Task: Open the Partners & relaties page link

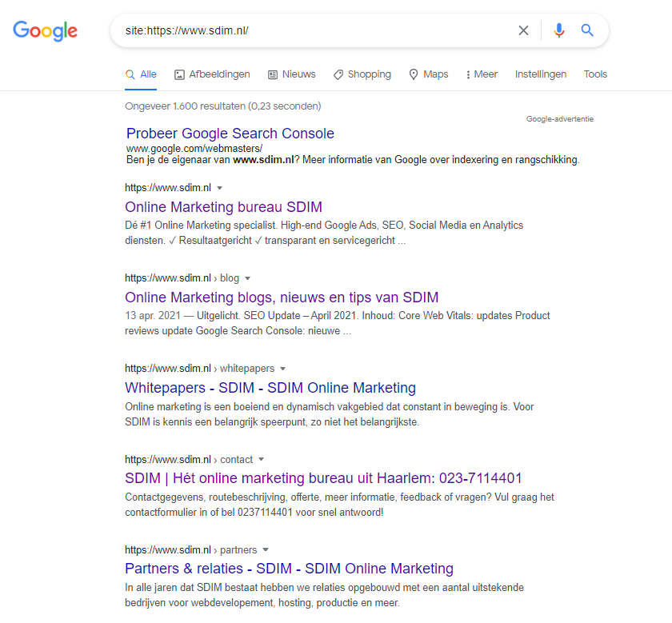Action: [288, 569]
